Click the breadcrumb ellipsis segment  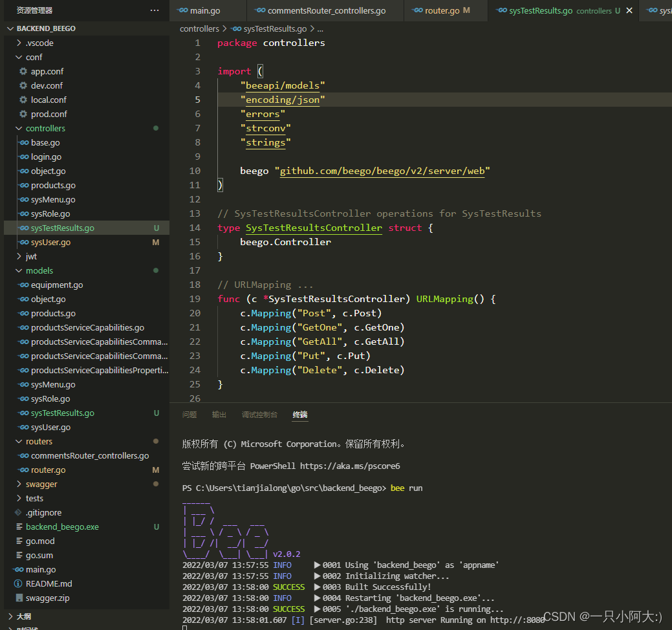pyautogui.click(x=320, y=28)
